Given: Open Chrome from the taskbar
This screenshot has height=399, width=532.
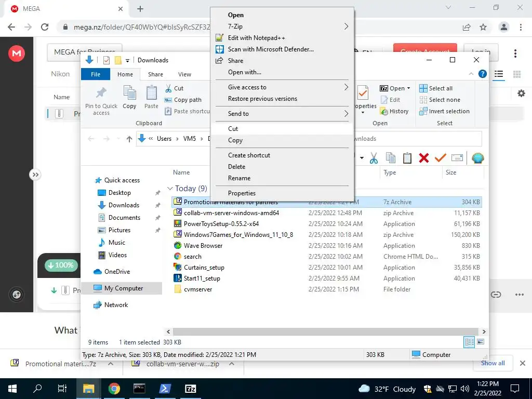Looking at the screenshot, I should (x=114, y=389).
